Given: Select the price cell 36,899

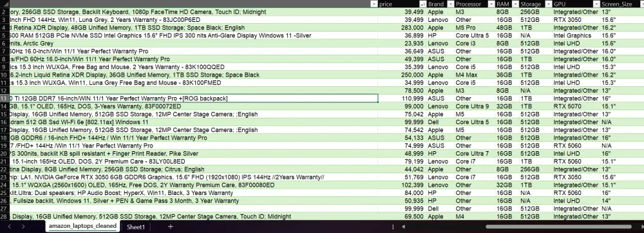Looking at the screenshot, I should point(402,35).
